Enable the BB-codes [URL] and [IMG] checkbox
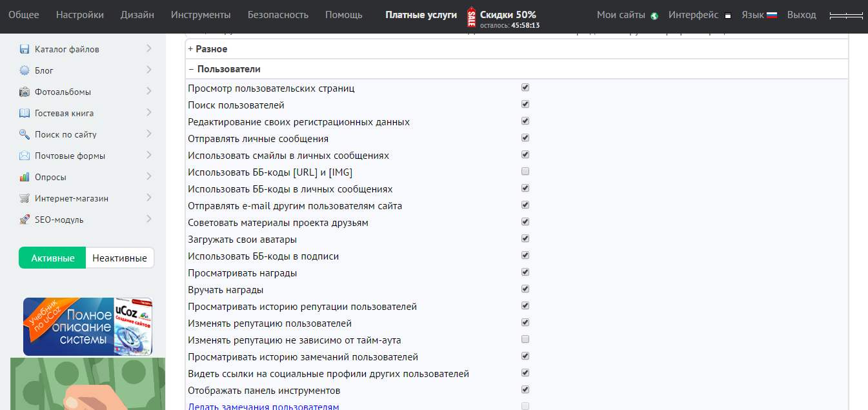Screen dimensions: 868x410 [525, 172]
